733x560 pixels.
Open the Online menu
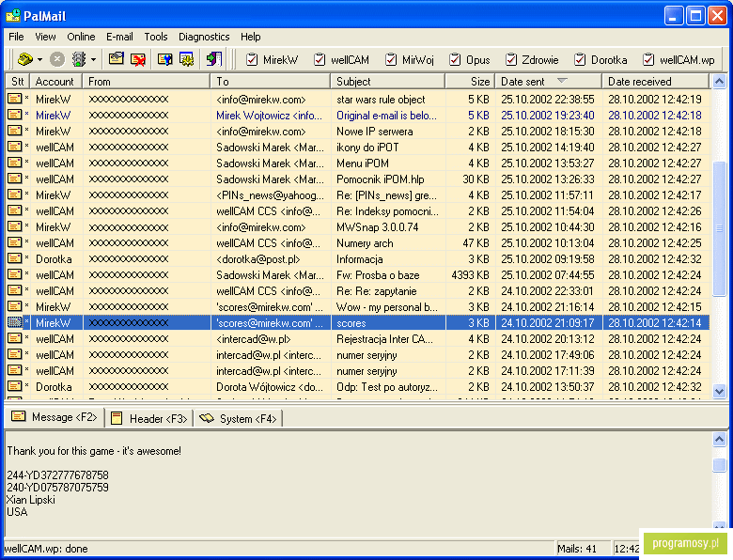point(81,37)
